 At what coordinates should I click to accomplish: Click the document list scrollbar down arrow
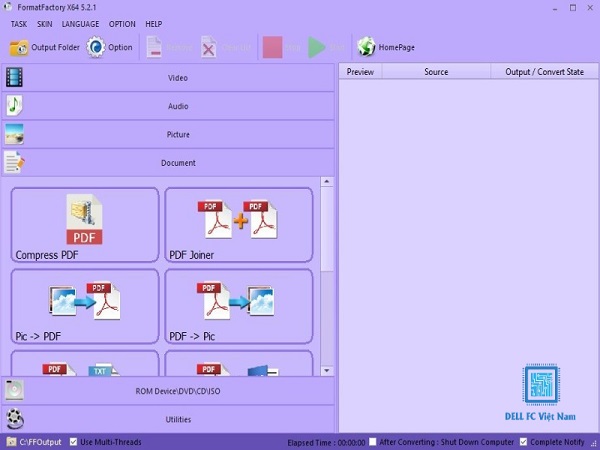click(x=326, y=370)
